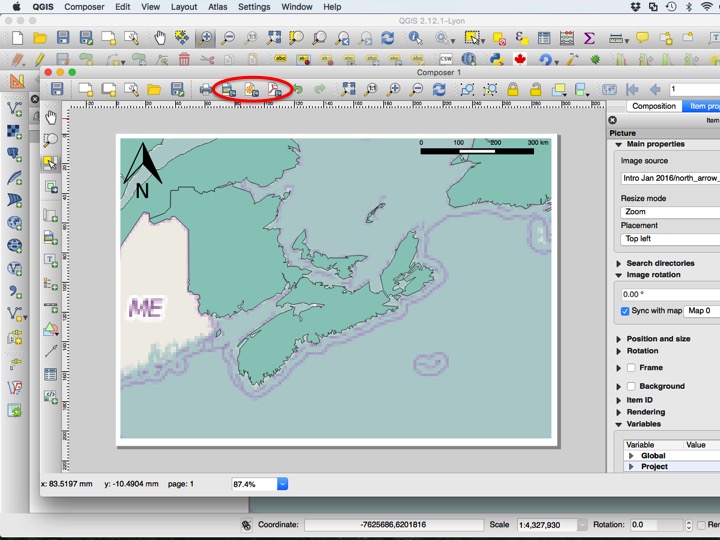Open the Composer menu
The height and width of the screenshot is (540, 720).
point(84,7)
